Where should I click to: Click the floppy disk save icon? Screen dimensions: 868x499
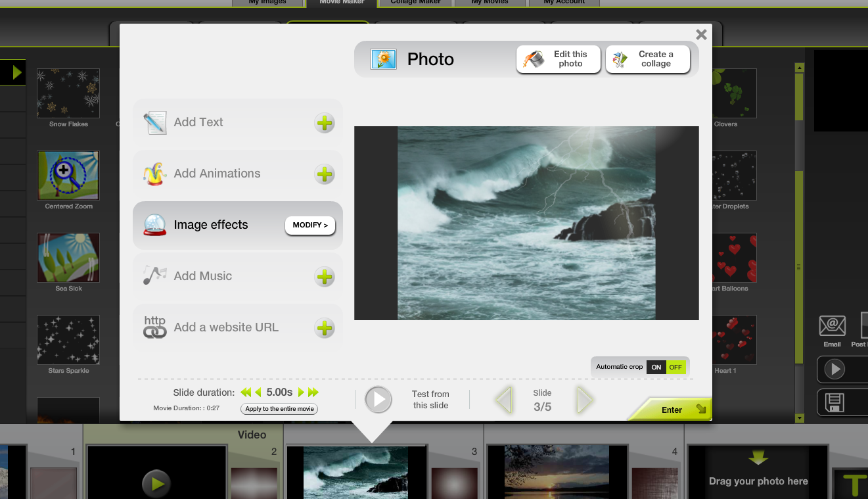click(833, 402)
